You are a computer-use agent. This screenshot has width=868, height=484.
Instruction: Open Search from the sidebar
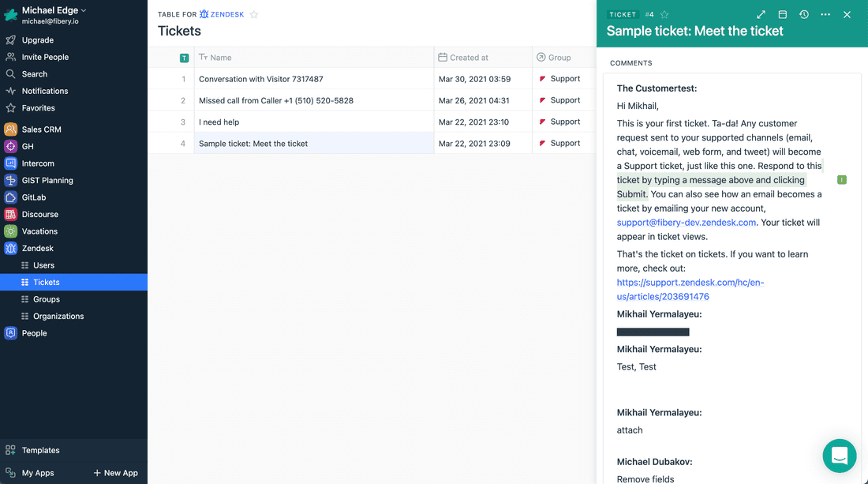click(33, 73)
